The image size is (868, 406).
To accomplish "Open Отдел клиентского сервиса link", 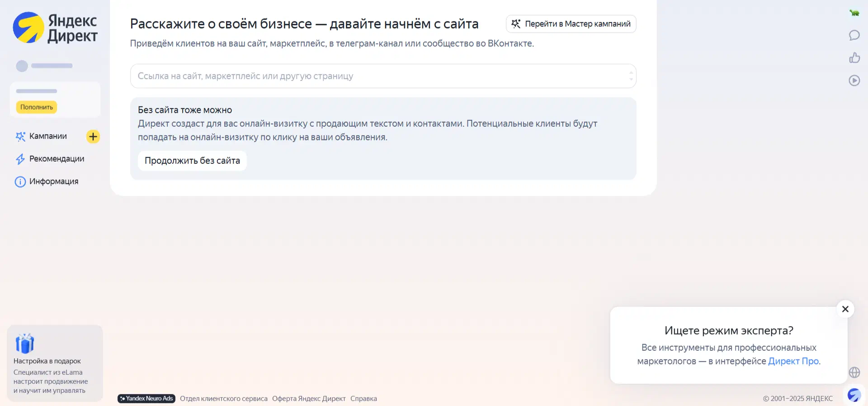I will (224, 399).
